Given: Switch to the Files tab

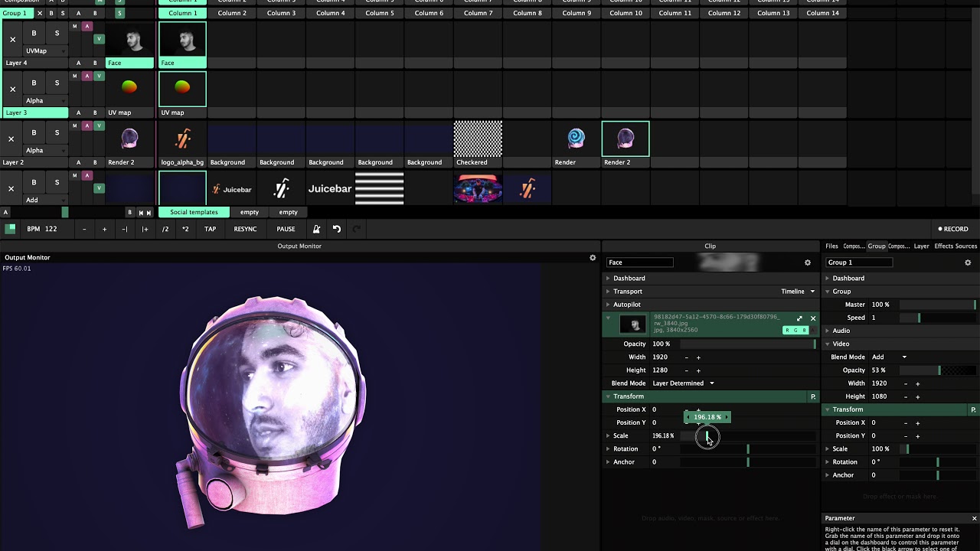Looking at the screenshot, I should tap(831, 246).
